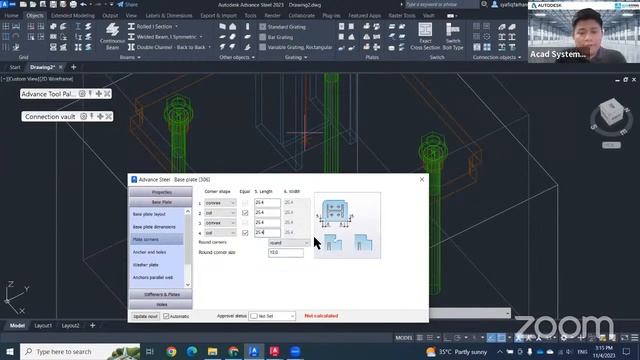
Task: Open the Round corners dropdown
Action: (x=289, y=242)
